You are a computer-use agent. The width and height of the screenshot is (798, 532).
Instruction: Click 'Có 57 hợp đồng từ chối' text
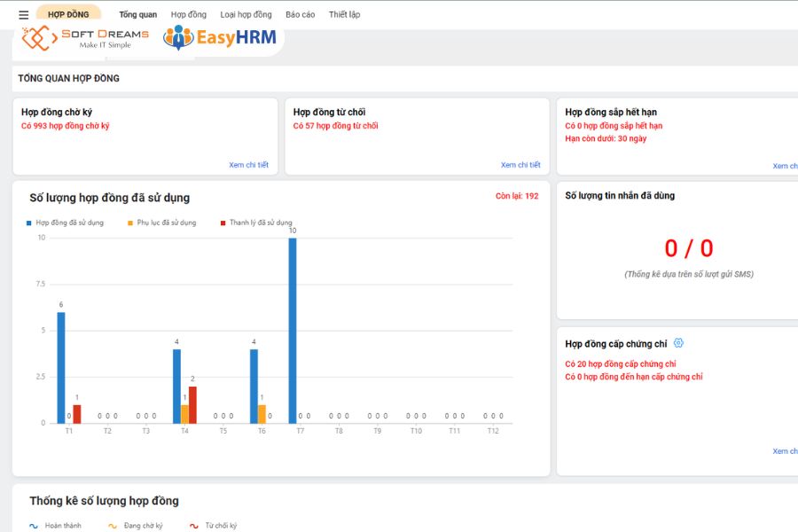(x=335, y=126)
